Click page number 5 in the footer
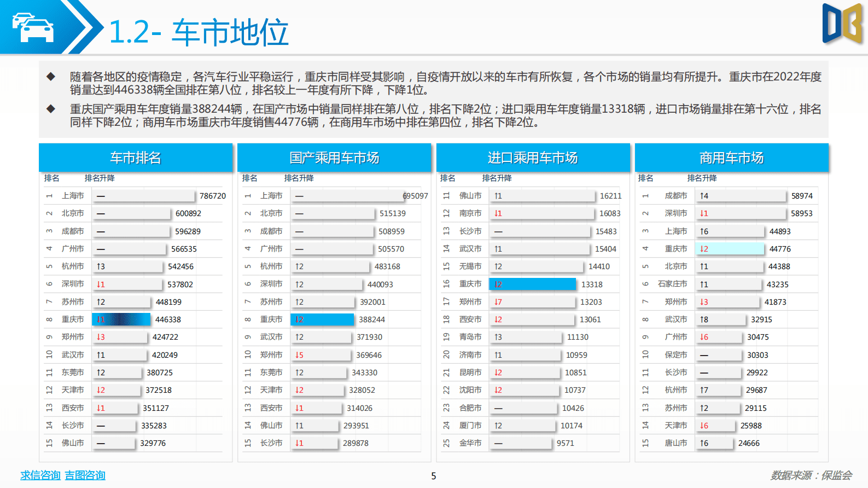 click(x=434, y=476)
